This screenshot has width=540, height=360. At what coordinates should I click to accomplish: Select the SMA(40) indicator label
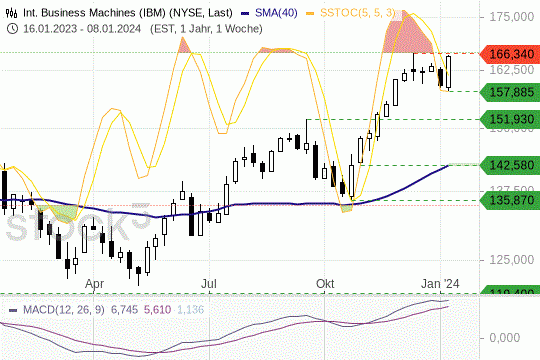pyautogui.click(x=276, y=13)
